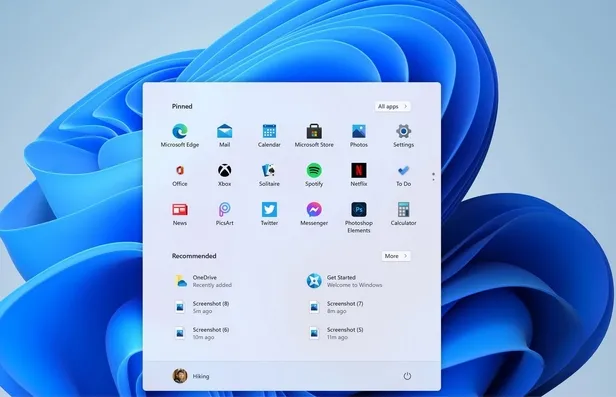
Task: Click the power button icon
Action: pos(407,376)
